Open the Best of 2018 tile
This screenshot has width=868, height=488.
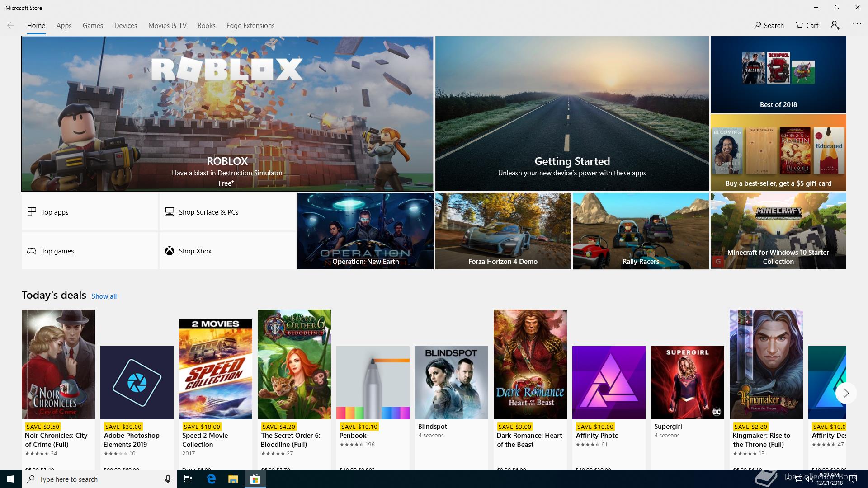(778, 74)
